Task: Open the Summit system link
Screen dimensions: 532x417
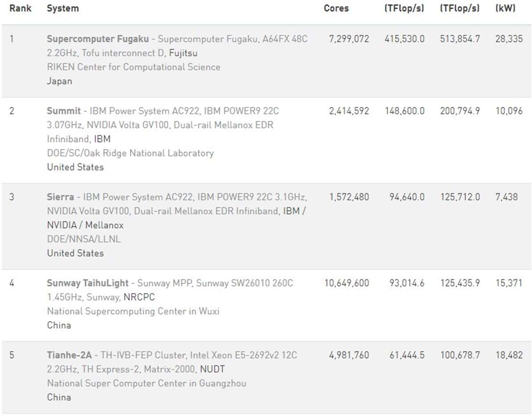Action: tap(64, 110)
